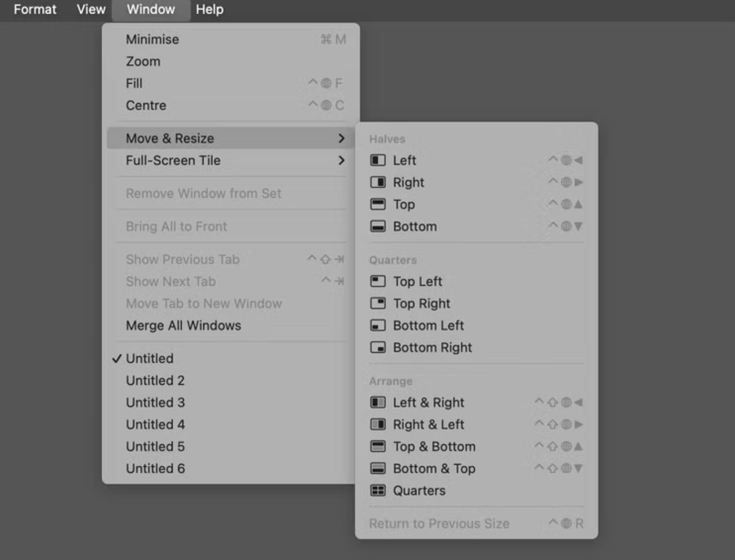Select Minimise from the Window menu
The image size is (735, 560).
152,40
